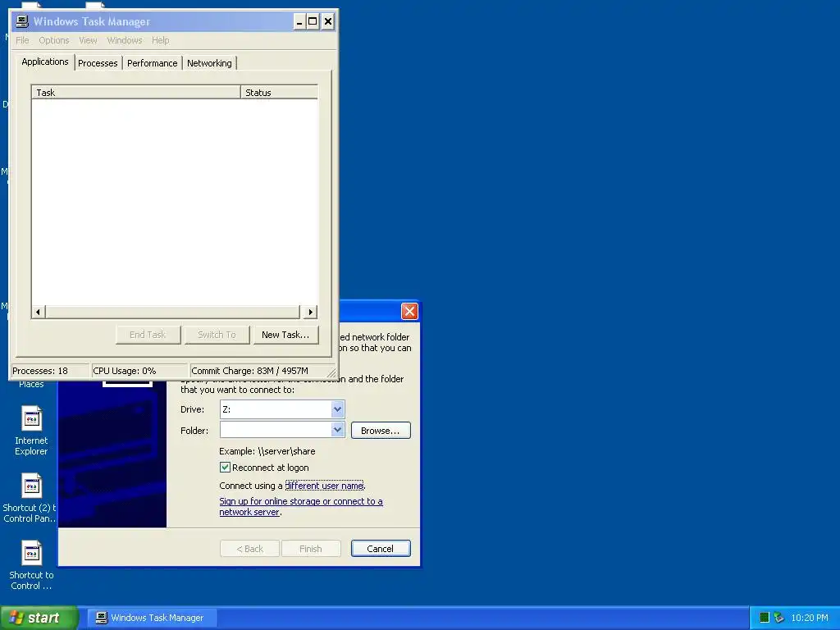Minimize the Windows Task Manager window
This screenshot has width=840, height=630.
299,22
